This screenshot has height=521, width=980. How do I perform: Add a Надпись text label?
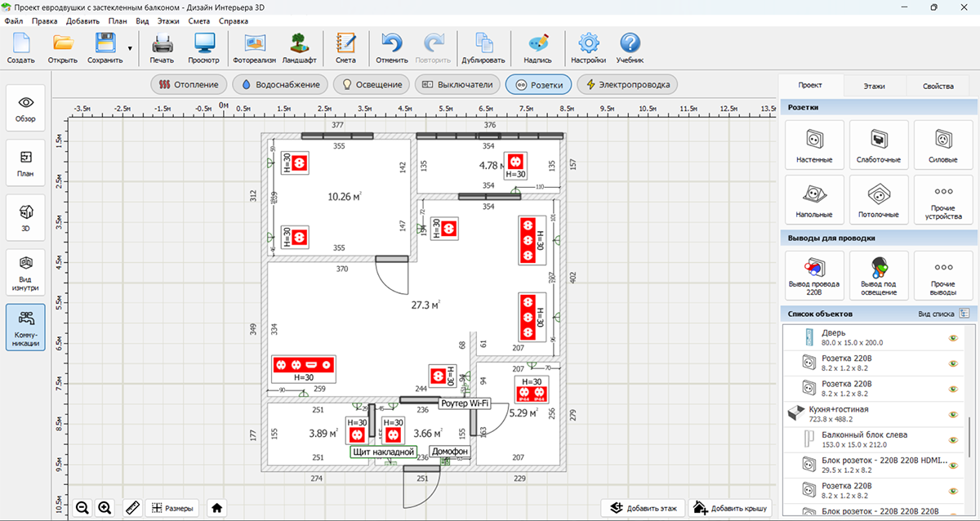[x=537, y=48]
